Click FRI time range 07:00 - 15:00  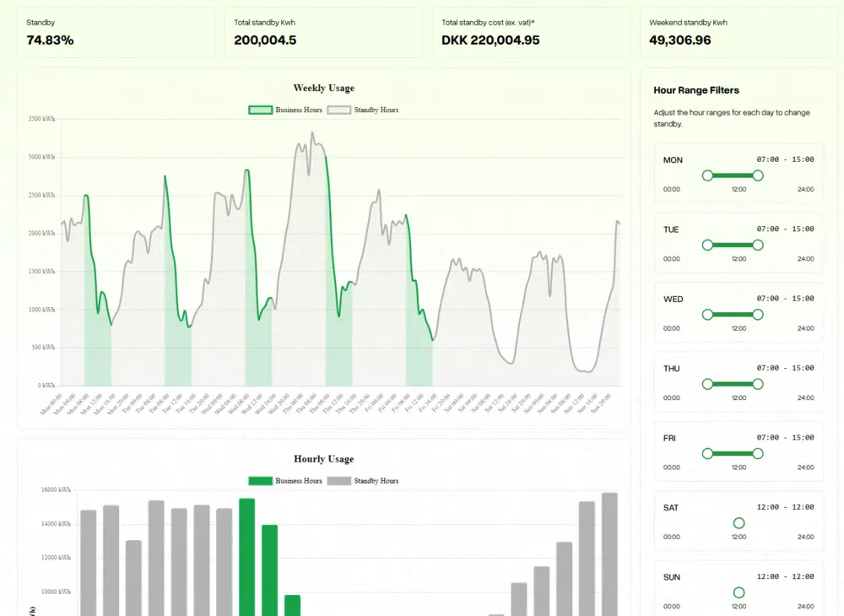tap(785, 437)
